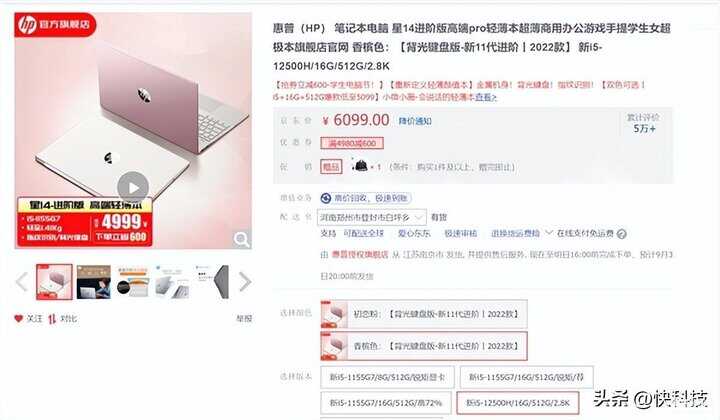The height and width of the screenshot is (420, 720).
Task: Click the magnifier zoom icon on product image
Action: click(x=242, y=239)
